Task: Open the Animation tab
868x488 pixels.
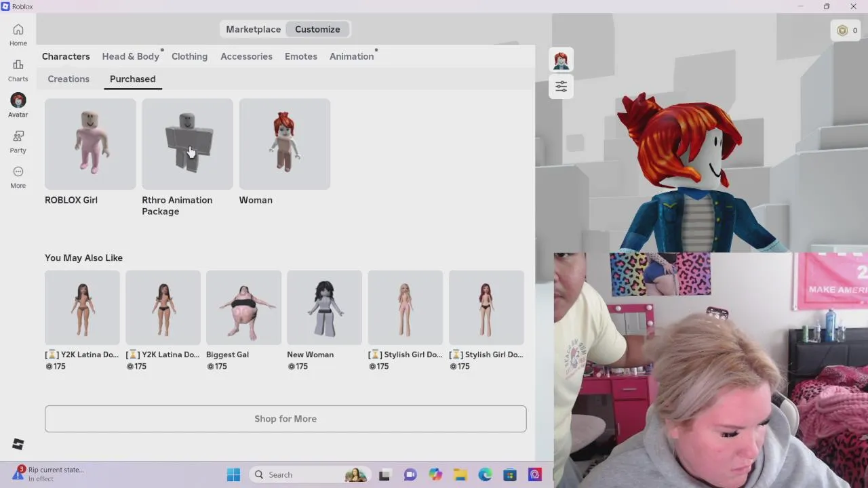Action: pos(351,56)
